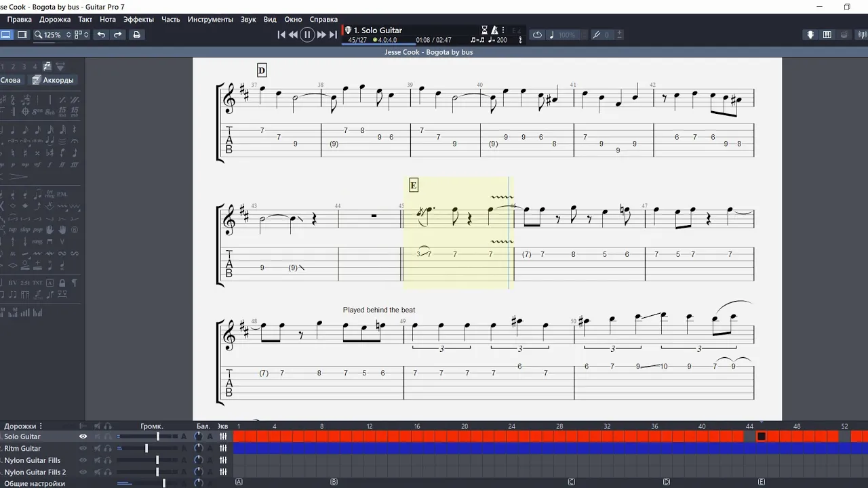Open the Справка menu
The image size is (868, 488).
[323, 20]
